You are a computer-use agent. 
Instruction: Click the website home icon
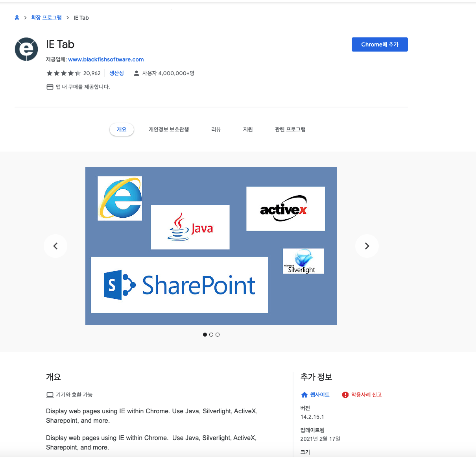[304, 395]
